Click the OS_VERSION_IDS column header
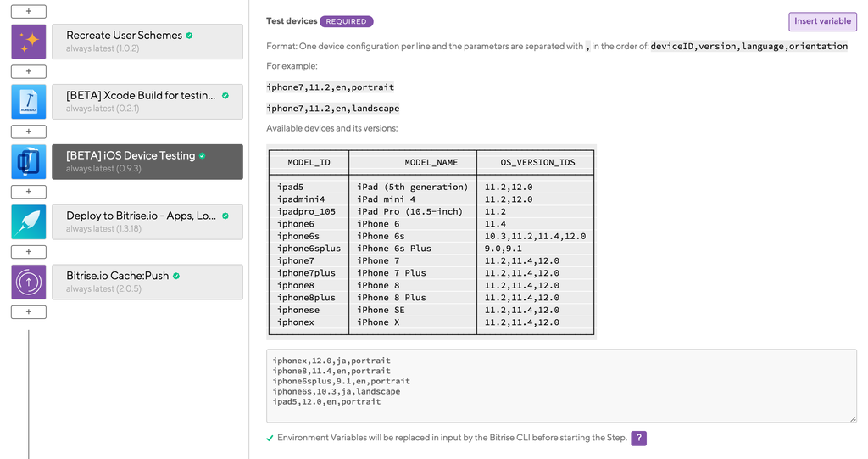This screenshot has height=459, width=868. click(x=537, y=162)
